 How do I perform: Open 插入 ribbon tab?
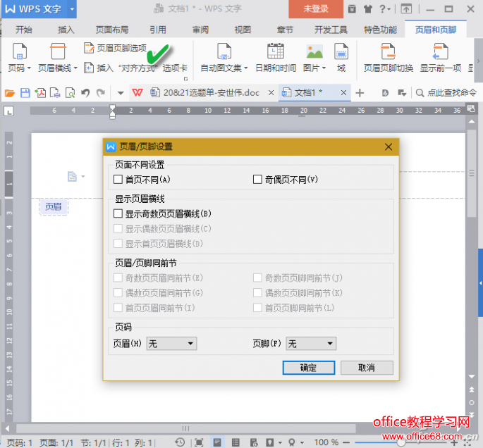[66, 30]
